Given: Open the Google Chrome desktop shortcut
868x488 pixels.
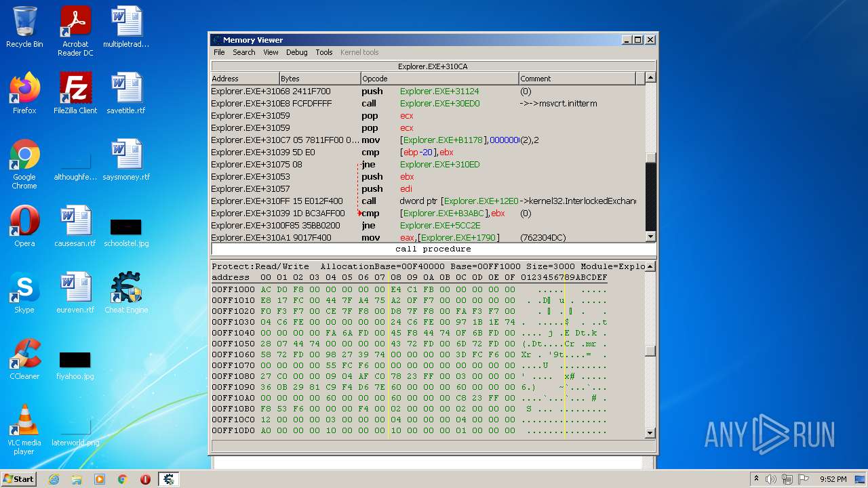Looking at the screenshot, I should click(24, 165).
